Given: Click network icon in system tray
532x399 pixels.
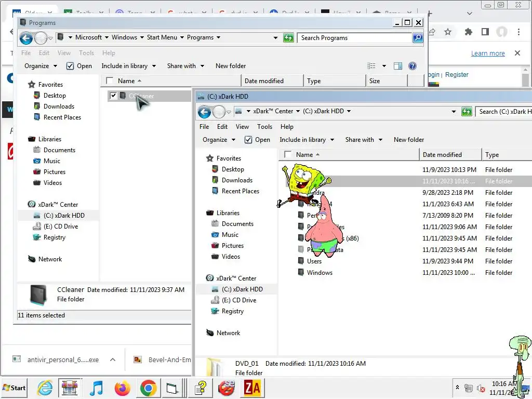Looking at the screenshot, I should pos(469,388).
